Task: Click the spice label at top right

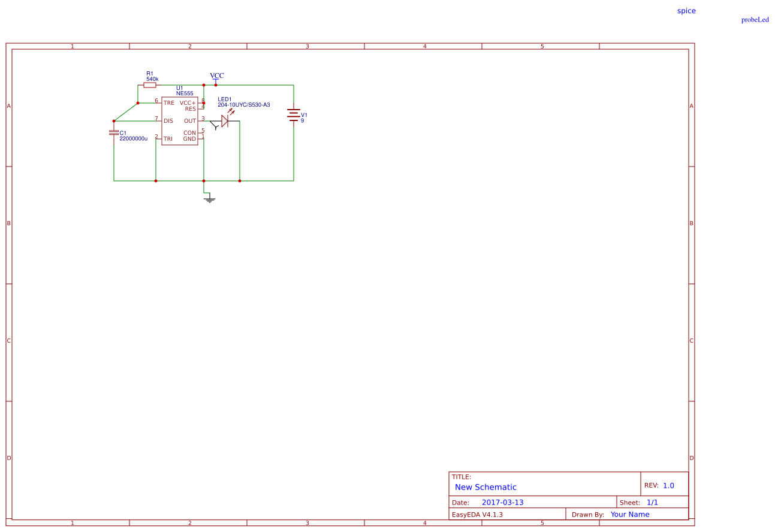Action: pos(686,10)
